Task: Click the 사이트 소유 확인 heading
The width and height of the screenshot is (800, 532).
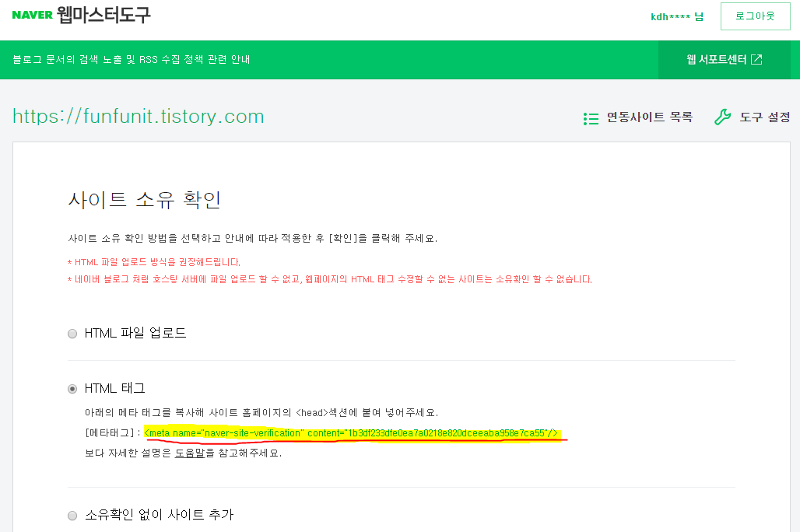Action: click(145, 199)
